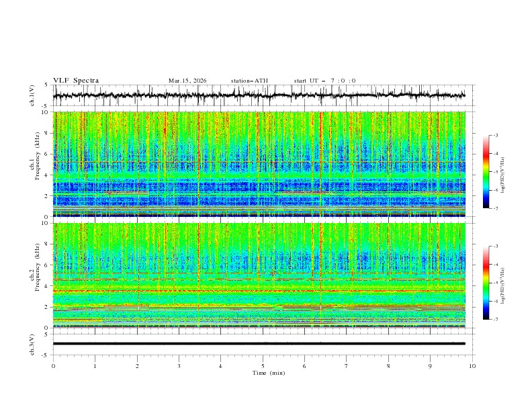
Task: Click the 'VLF Spectra' title text
Action: 76,81
